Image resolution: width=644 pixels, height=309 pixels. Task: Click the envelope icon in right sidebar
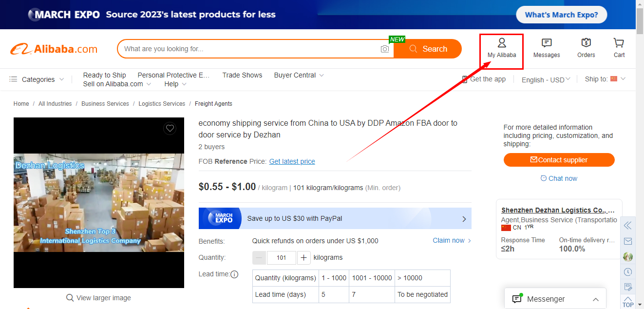click(628, 241)
